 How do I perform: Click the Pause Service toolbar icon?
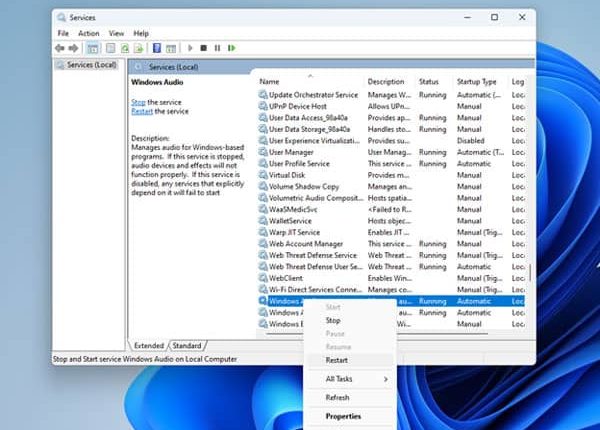217,48
